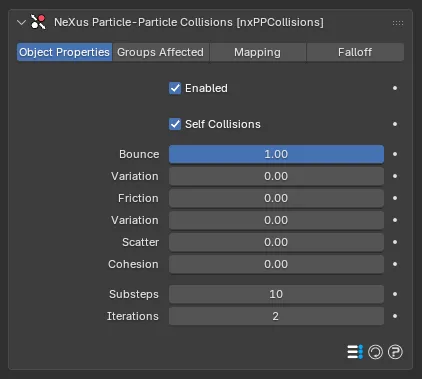422x379 pixels.
Task: Click the Substeps label text
Action: pyautogui.click(x=134, y=294)
